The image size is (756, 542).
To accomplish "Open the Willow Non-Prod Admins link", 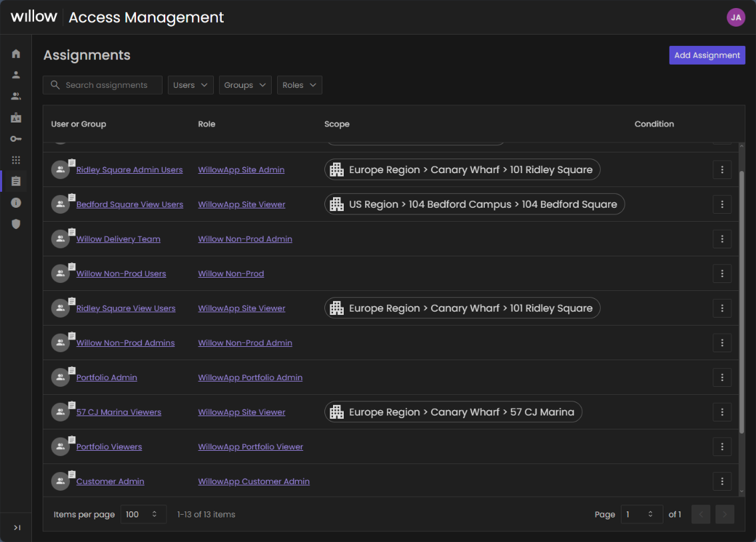I will [x=125, y=343].
